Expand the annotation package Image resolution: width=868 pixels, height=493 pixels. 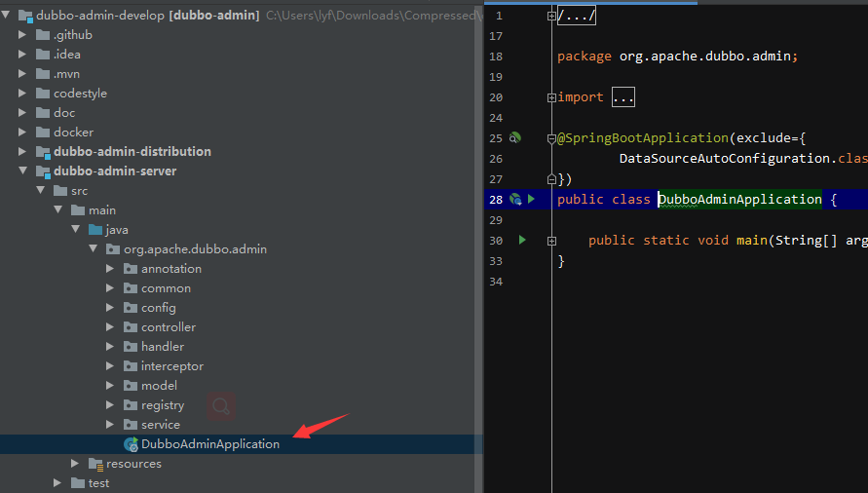(x=110, y=269)
